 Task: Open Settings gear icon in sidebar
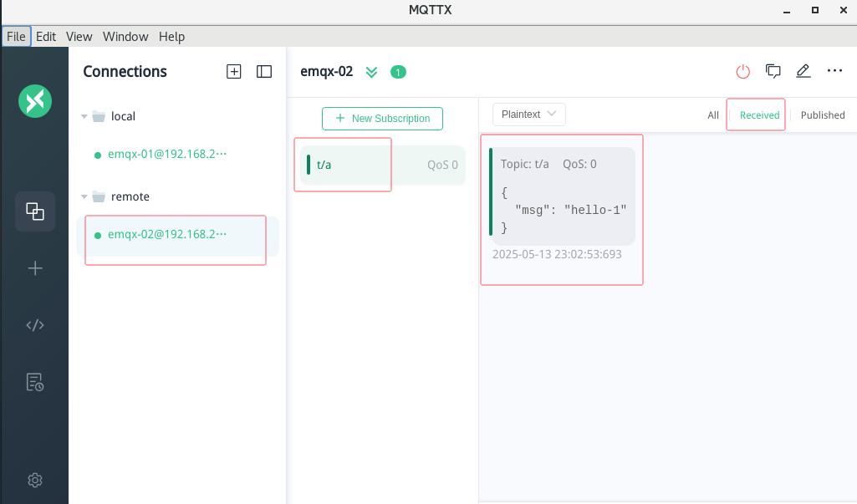click(x=35, y=480)
